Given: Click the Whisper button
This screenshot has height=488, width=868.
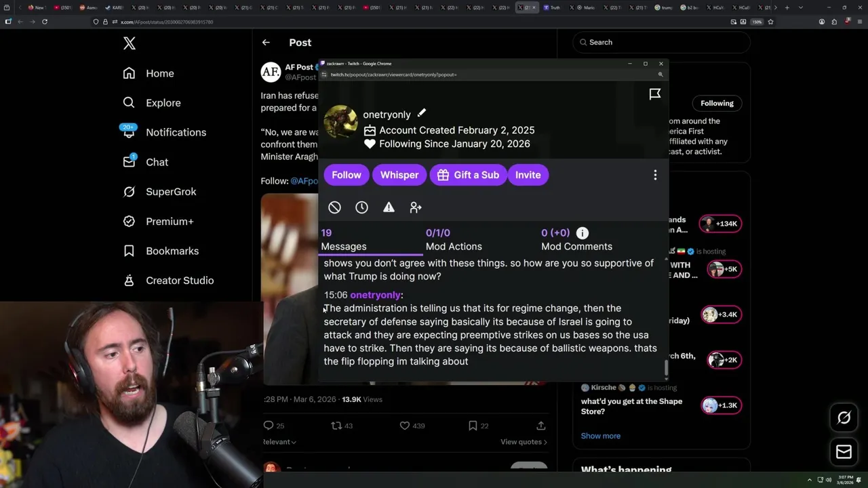Looking at the screenshot, I should coord(399,175).
